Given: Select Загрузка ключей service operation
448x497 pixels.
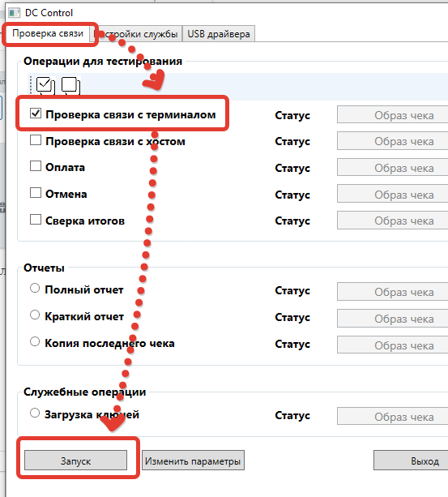Looking at the screenshot, I should pos(35,413).
